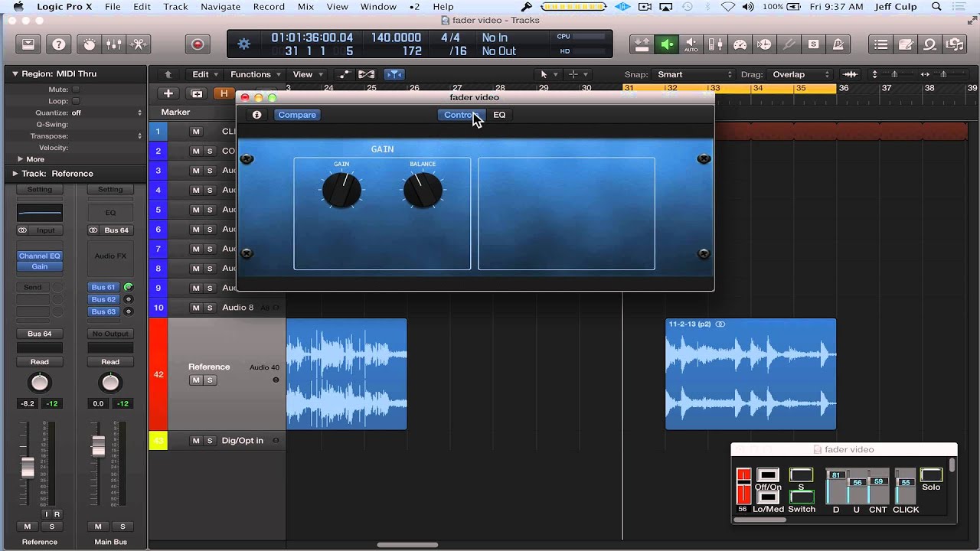Solo Main Bus channel strip
Viewport: 980px width, 551px height.
point(122,527)
